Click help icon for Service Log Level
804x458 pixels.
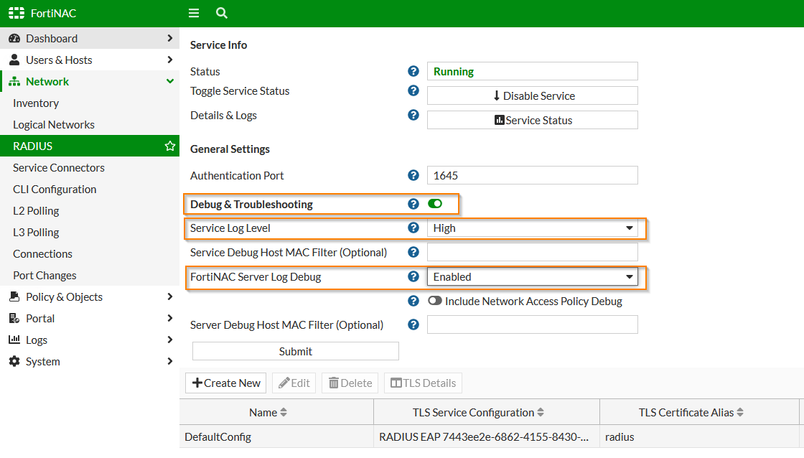[413, 228]
